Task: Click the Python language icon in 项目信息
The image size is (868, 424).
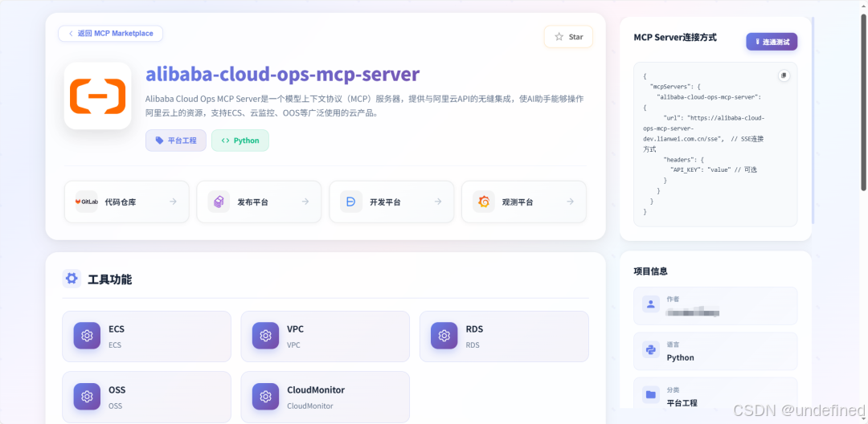Action: pos(651,349)
